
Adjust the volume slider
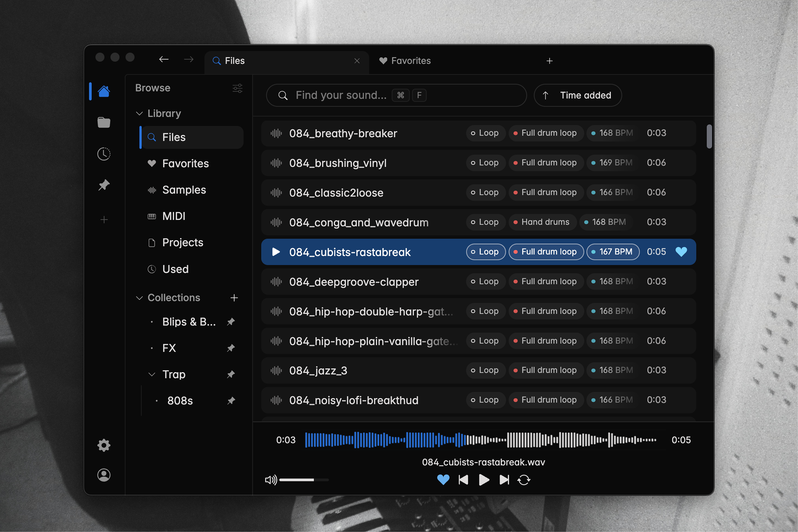click(304, 480)
